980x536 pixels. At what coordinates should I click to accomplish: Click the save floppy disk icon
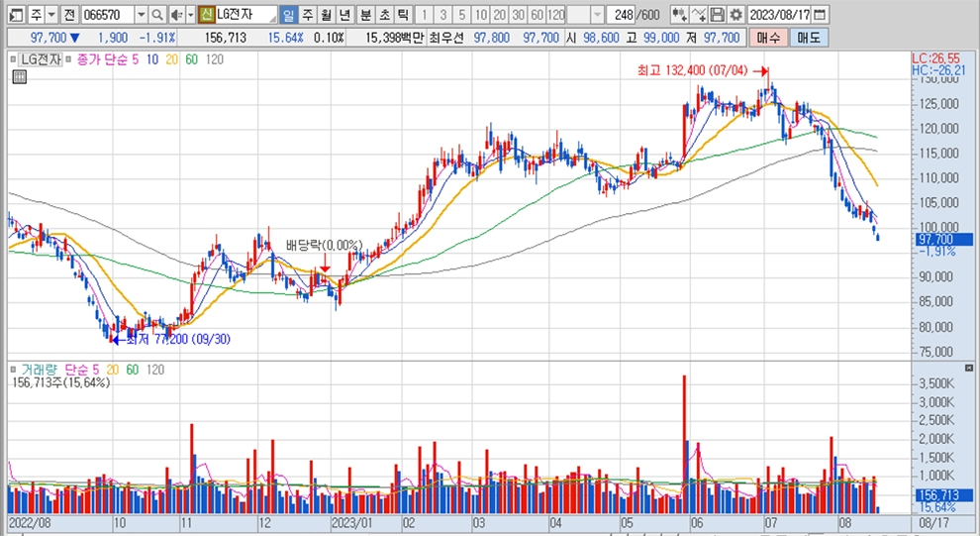click(x=717, y=15)
